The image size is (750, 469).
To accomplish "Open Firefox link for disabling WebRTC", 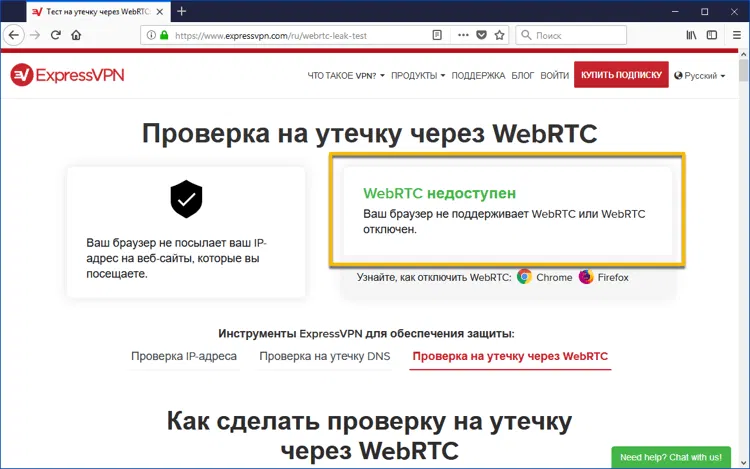I will (613, 277).
